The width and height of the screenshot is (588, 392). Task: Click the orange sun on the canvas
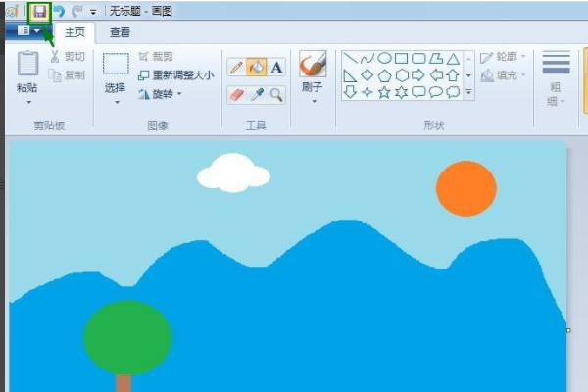point(466,189)
